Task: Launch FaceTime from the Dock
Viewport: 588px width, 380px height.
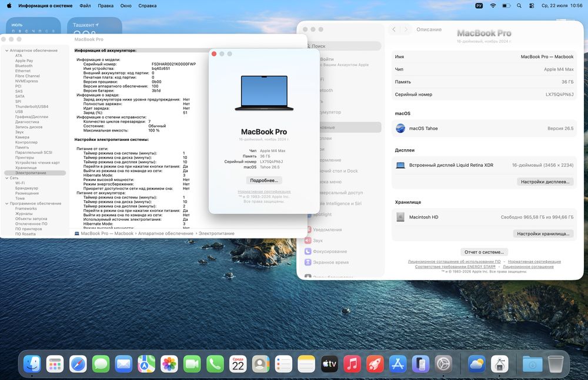Action: (192, 364)
